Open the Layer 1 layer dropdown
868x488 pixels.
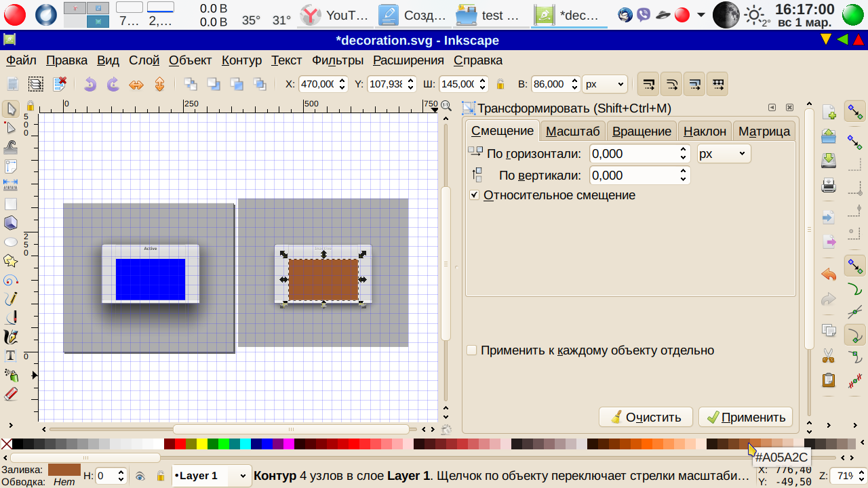pyautogui.click(x=211, y=476)
